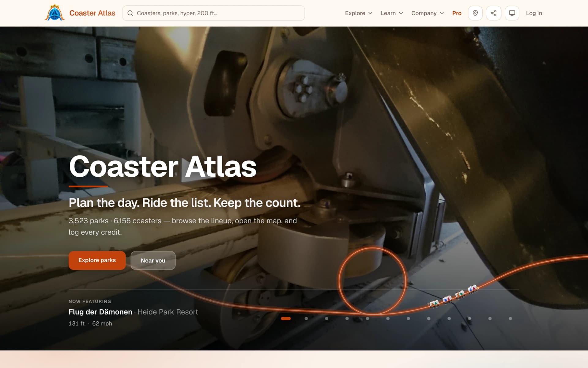Open the Coaster Atlas home link text
Viewport: 588px width, 368px height.
(x=92, y=13)
